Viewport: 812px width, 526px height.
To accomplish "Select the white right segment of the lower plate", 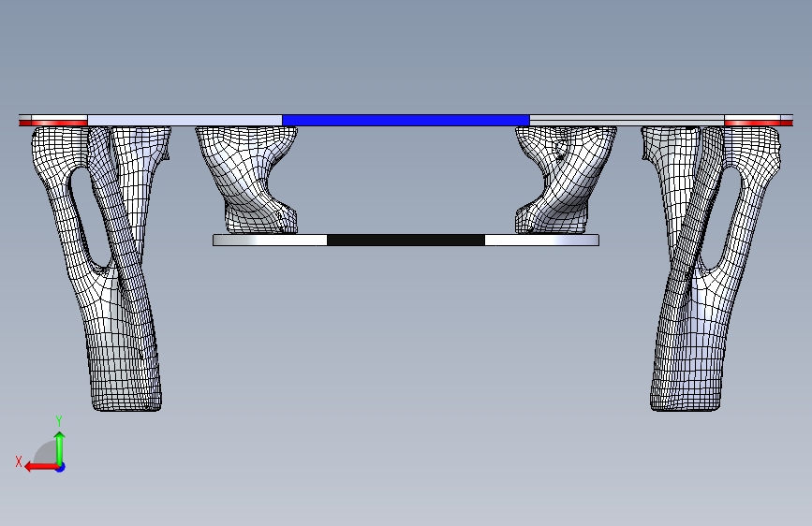I will click(541, 240).
